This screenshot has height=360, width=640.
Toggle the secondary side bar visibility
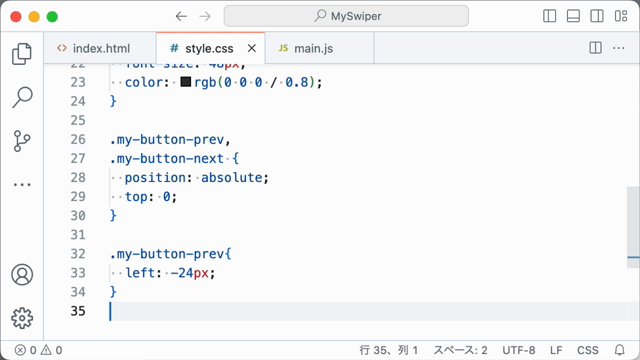pos(597,16)
